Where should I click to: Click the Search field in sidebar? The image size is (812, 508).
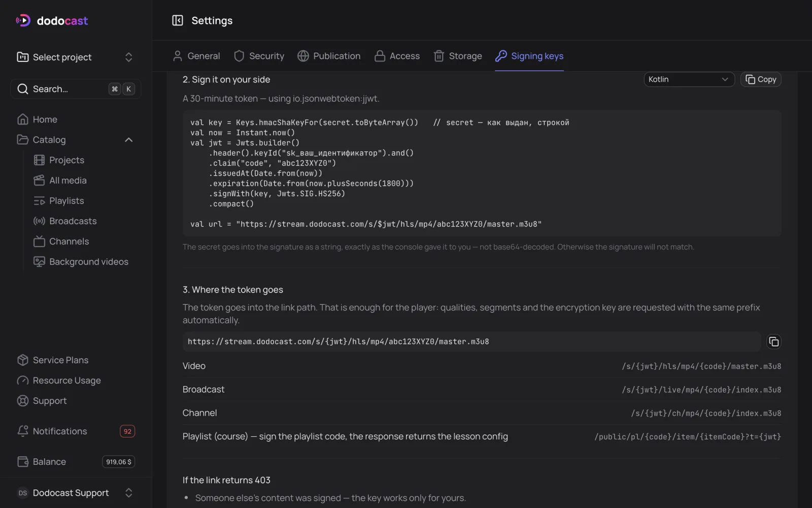coord(76,89)
